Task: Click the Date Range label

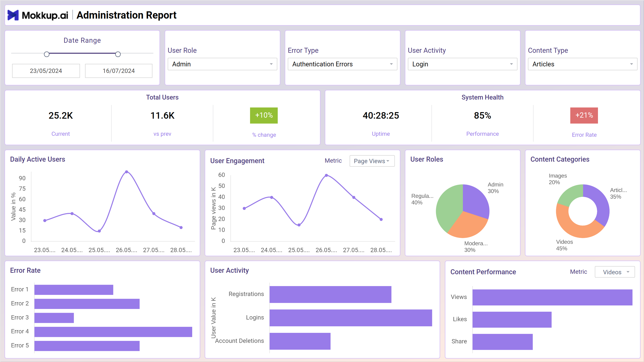Action: [82, 40]
